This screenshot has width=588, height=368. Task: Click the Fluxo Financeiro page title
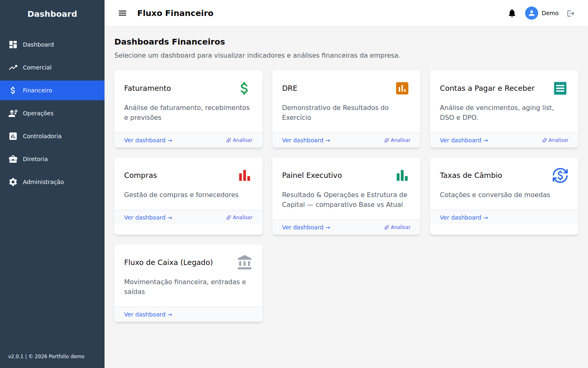click(175, 13)
